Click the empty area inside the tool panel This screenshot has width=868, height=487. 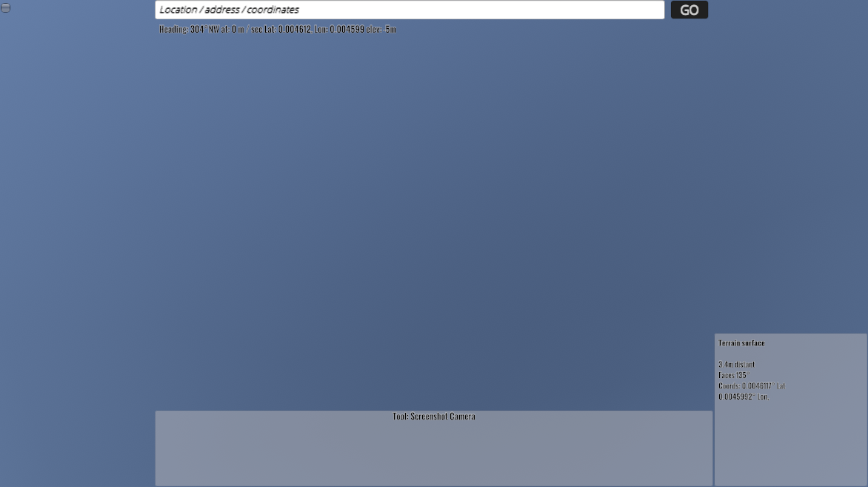coord(434,454)
